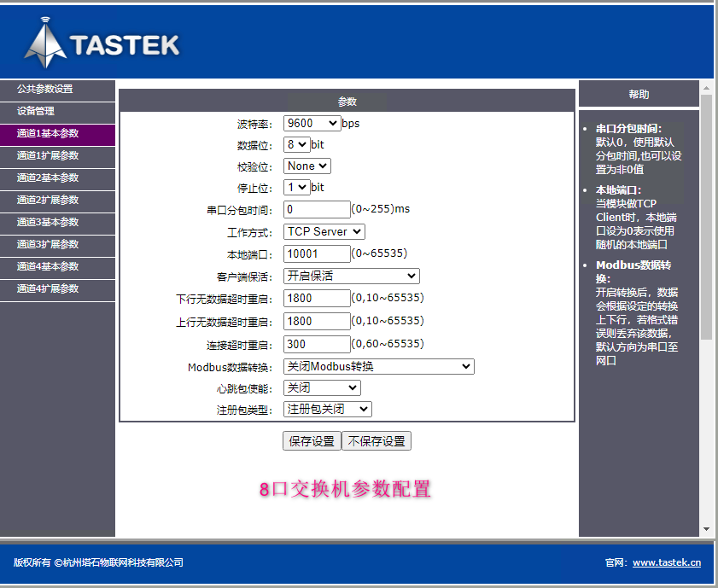This screenshot has width=718, height=588.
Task: Click the help panel scrollbar down arrow
Action: [706, 529]
